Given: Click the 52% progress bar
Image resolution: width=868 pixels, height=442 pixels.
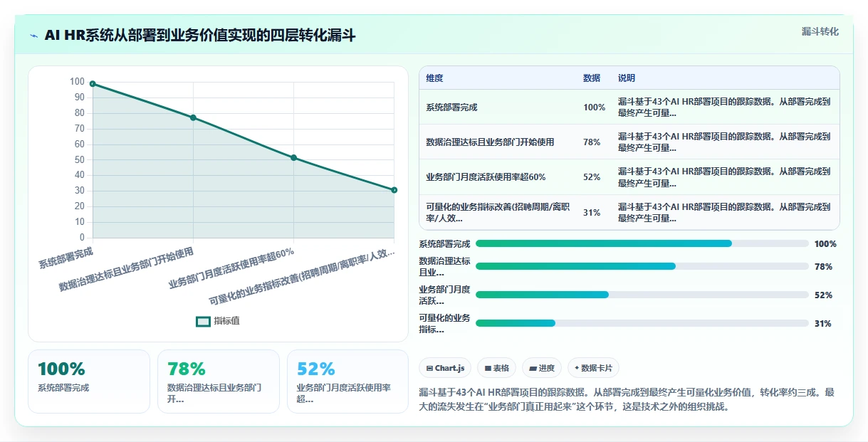Looking at the screenshot, I should coord(642,295).
